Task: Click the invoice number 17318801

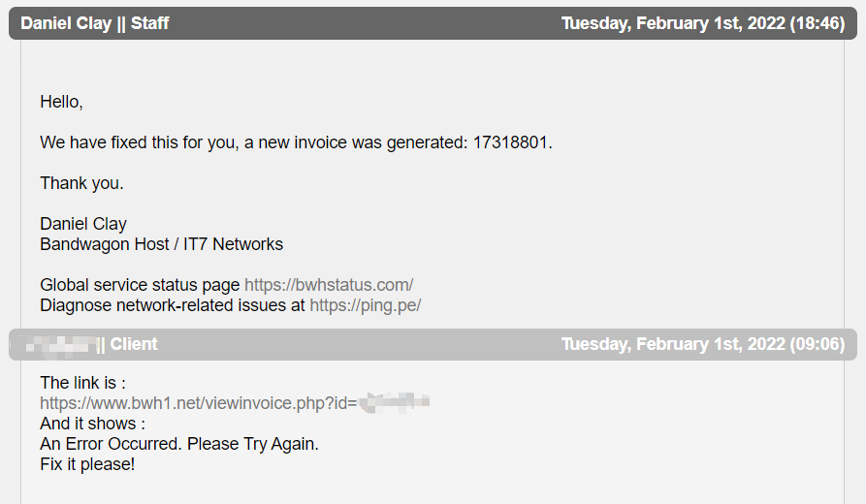Action: [x=511, y=142]
